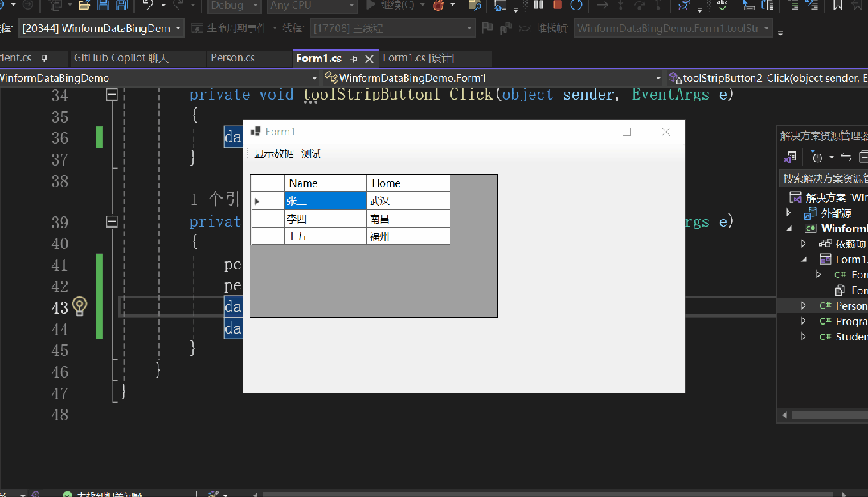The width and height of the screenshot is (868, 497).
Task: Click the Hot Reload flame icon
Action: pos(439,6)
